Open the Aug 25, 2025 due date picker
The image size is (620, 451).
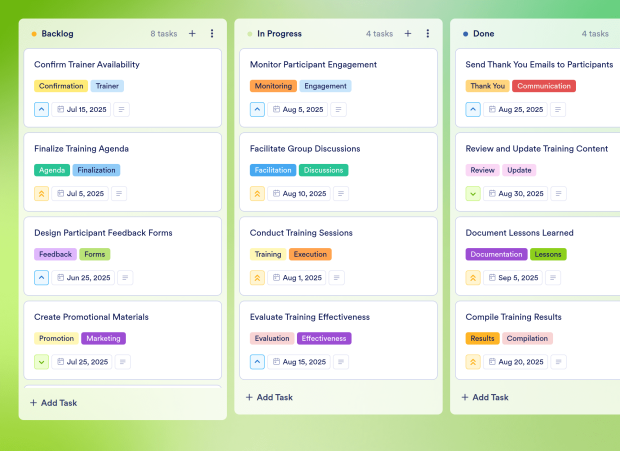[x=516, y=109]
